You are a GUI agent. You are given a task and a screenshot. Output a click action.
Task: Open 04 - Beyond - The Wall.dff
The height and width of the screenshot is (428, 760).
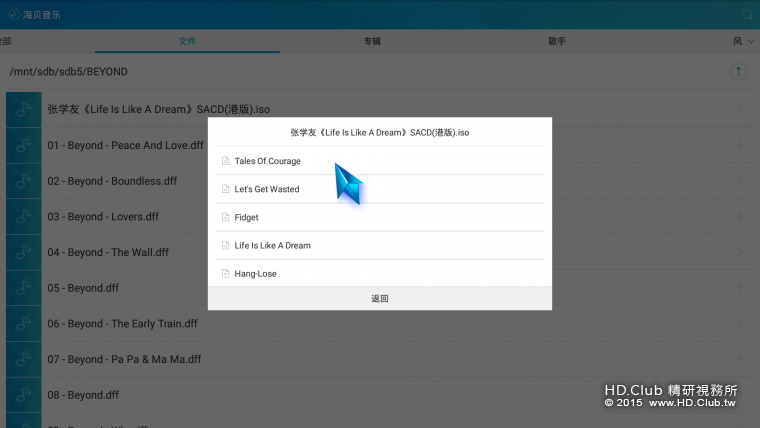(108, 253)
